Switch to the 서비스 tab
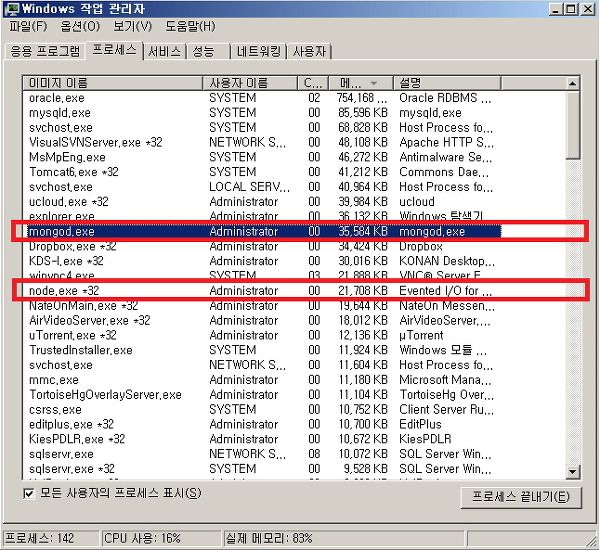The image size is (600, 550). click(164, 51)
